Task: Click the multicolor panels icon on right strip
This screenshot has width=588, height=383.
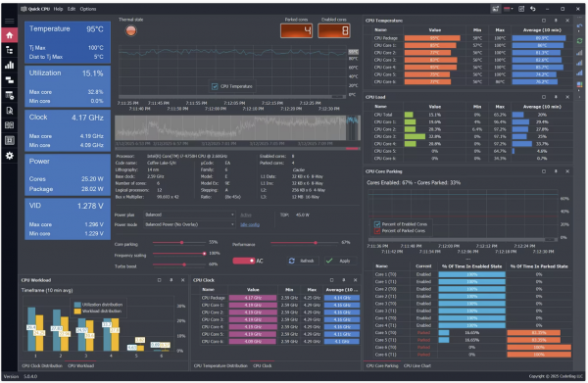Action: point(580,84)
